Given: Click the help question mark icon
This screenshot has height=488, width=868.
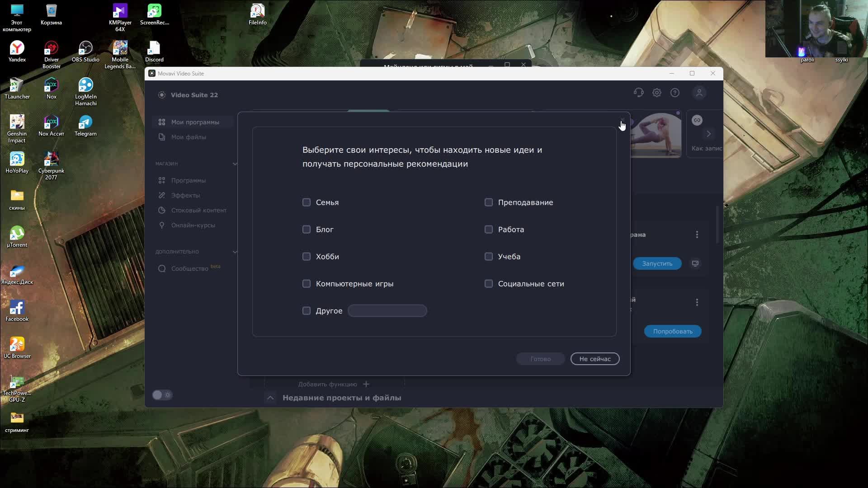Looking at the screenshot, I should tap(675, 93).
